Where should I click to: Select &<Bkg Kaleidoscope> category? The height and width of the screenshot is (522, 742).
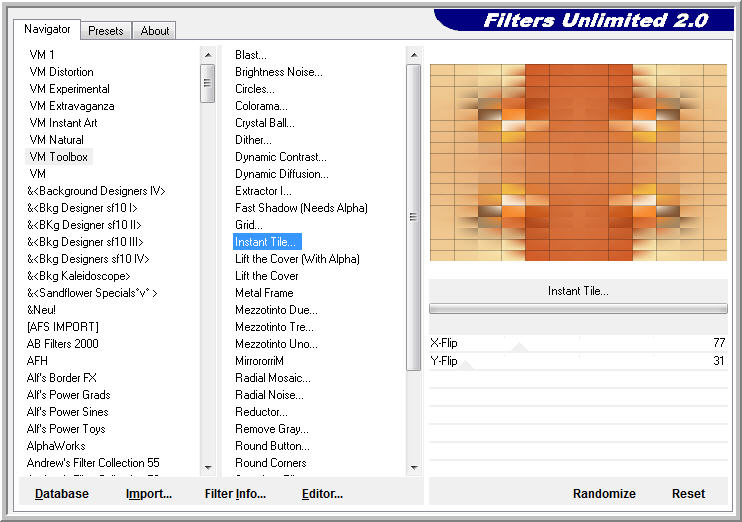[79, 276]
